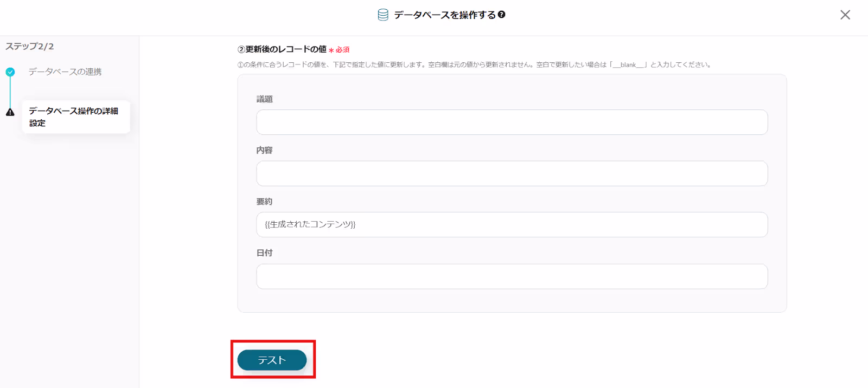The width and height of the screenshot is (868, 388).
Task: Focus the 内容 input field
Action: pyautogui.click(x=512, y=173)
